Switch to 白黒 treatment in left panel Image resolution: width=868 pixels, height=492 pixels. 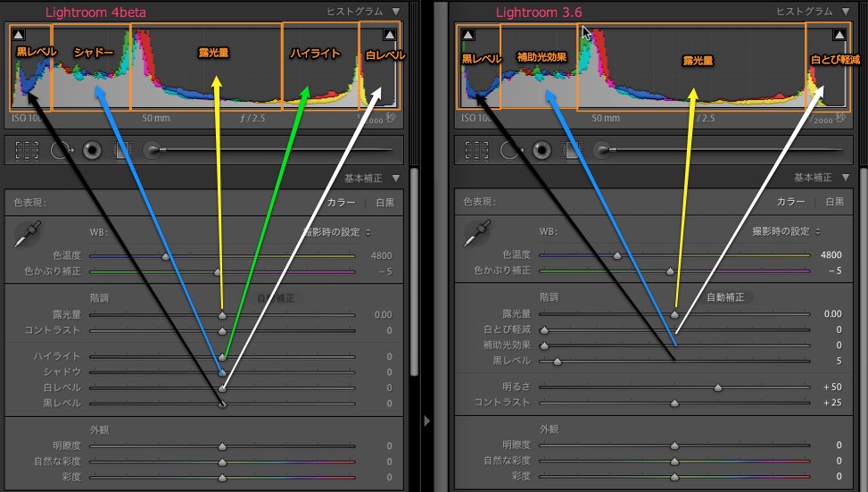[x=384, y=203]
